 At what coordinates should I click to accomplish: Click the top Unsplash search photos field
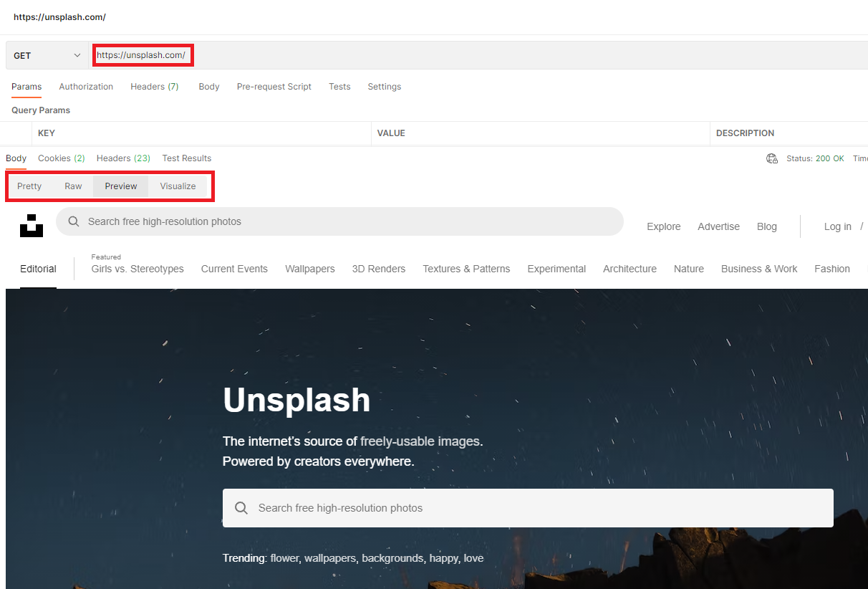click(339, 221)
